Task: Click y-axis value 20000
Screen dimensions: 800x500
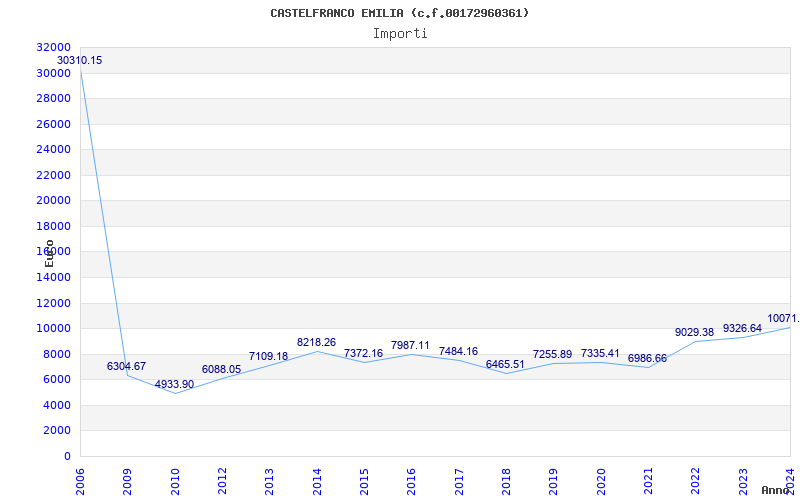Action: point(54,201)
